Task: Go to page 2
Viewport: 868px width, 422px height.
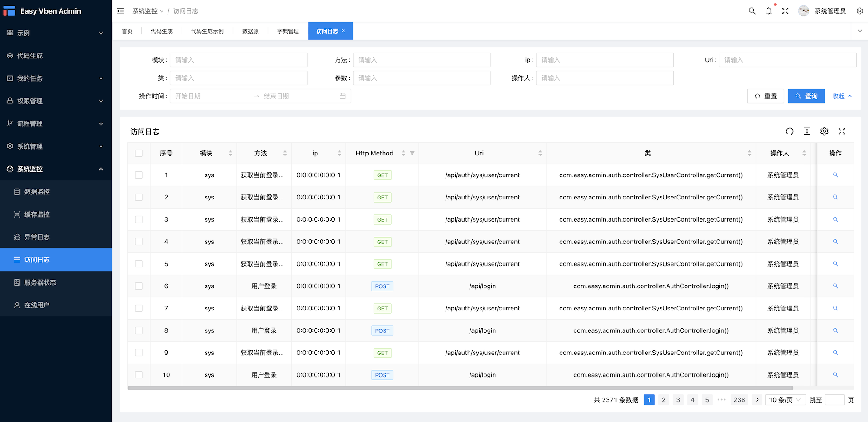Action: point(664,400)
